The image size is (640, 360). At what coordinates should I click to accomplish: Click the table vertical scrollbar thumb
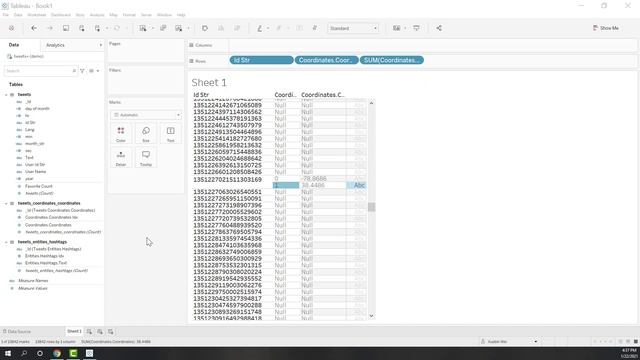tap(371, 207)
